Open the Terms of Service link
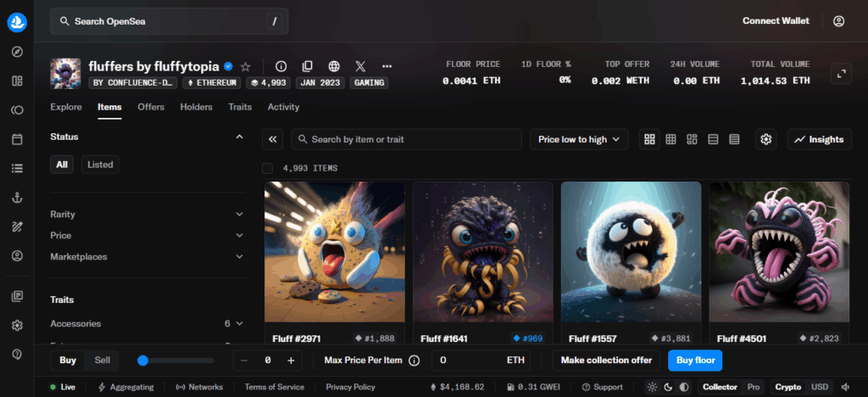The width and height of the screenshot is (868, 397). point(274,387)
